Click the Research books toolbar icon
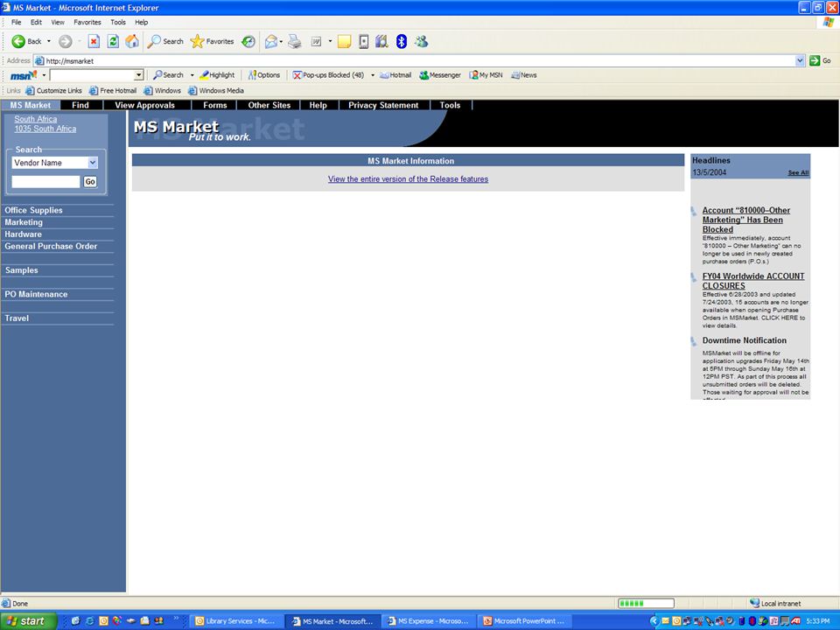The width and height of the screenshot is (840, 630). coord(382,41)
